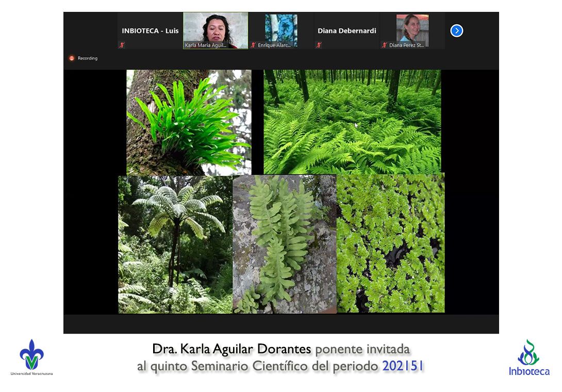Click the Universidad Veracruzana logo
562x392 pixels.
(x=31, y=357)
